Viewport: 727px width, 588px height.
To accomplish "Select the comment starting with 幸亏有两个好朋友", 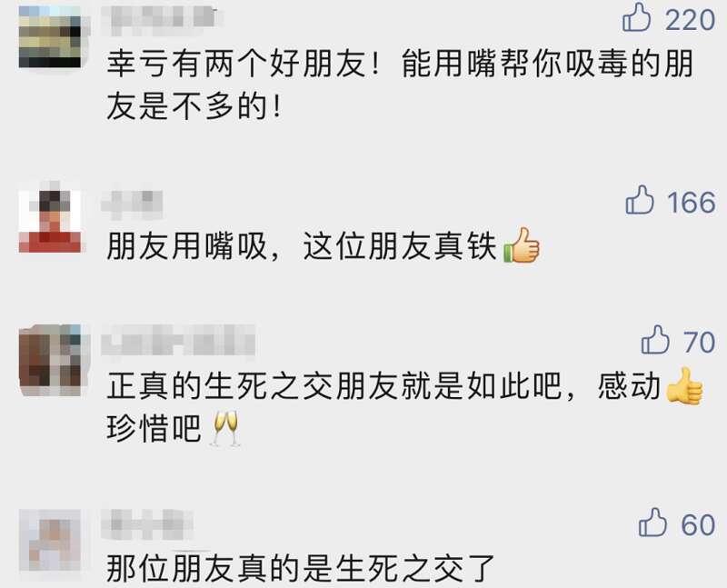I will [400, 85].
